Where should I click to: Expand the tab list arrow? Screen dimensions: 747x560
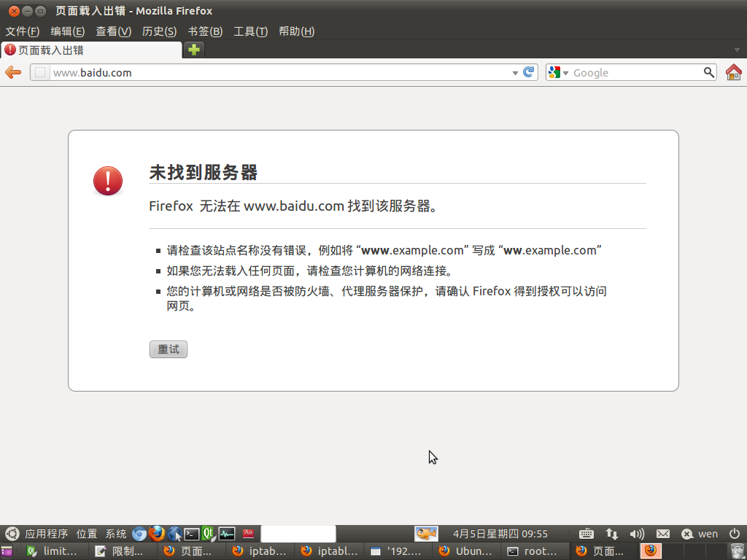coord(737,50)
